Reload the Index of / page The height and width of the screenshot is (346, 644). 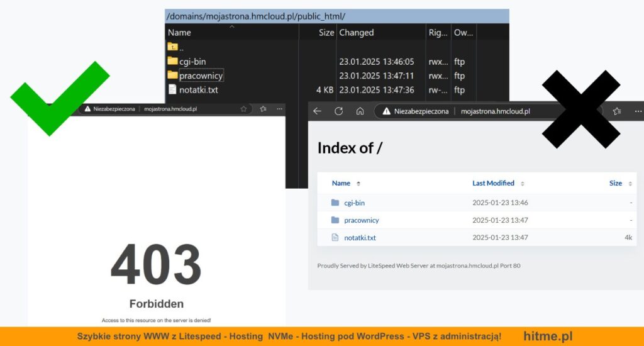(338, 111)
